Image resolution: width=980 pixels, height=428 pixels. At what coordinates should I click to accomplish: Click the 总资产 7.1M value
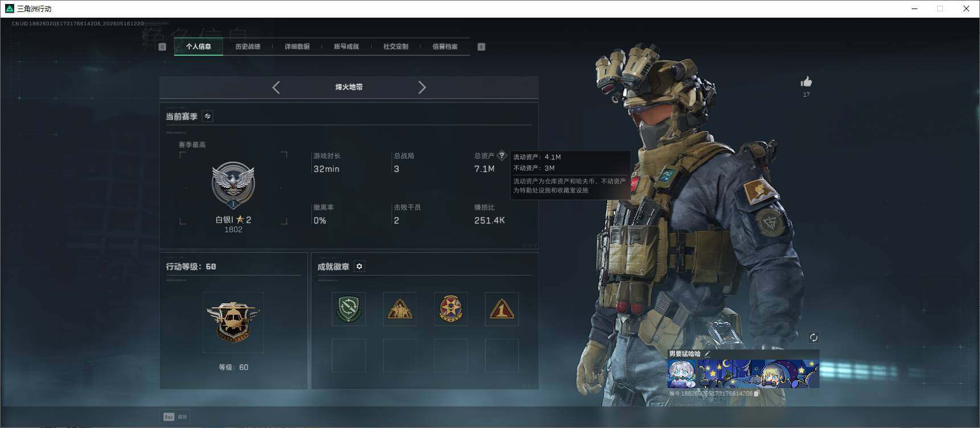coord(484,169)
